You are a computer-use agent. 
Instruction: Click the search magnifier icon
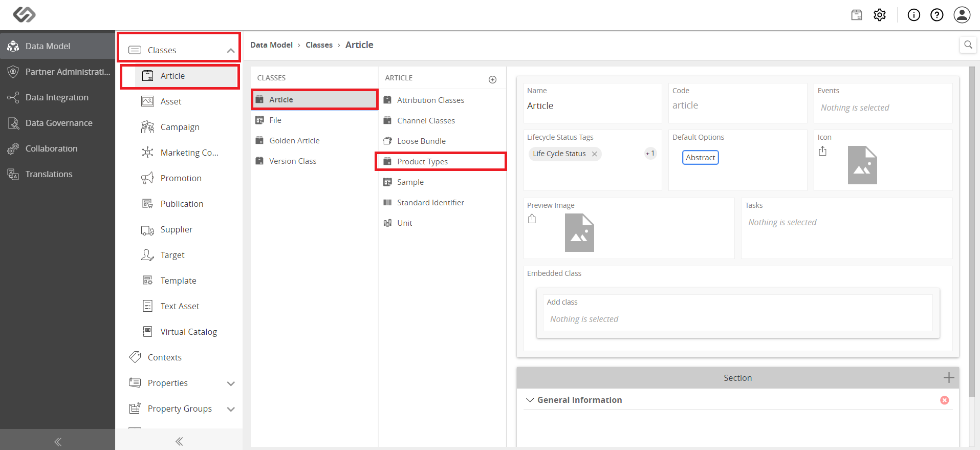tap(968, 45)
